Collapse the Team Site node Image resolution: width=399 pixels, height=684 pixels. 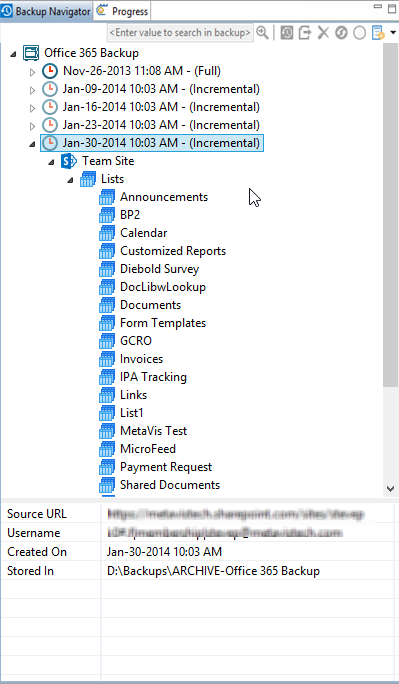coord(51,162)
